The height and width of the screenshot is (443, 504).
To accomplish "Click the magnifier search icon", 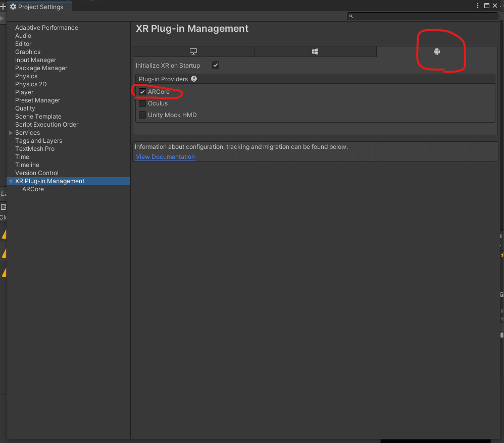I will tap(351, 16).
